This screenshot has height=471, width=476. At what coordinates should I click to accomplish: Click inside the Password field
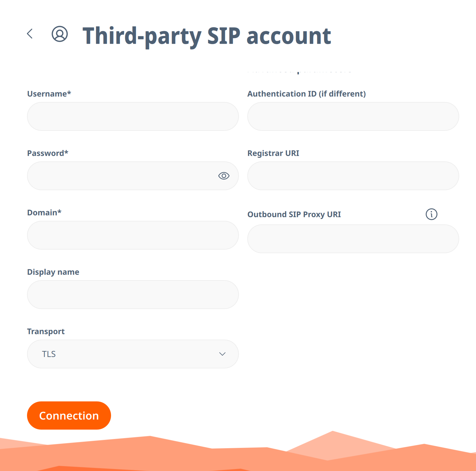(x=120, y=176)
